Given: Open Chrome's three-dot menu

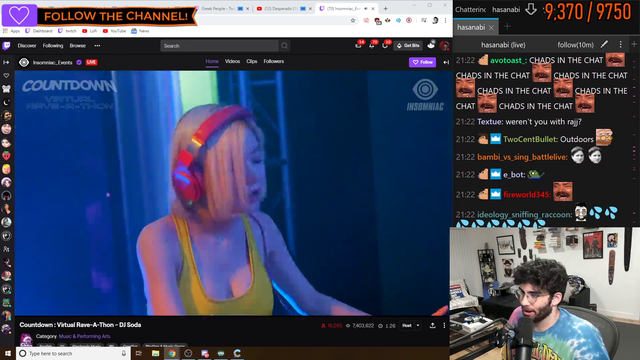Looking at the screenshot, I should pos(446,20).
